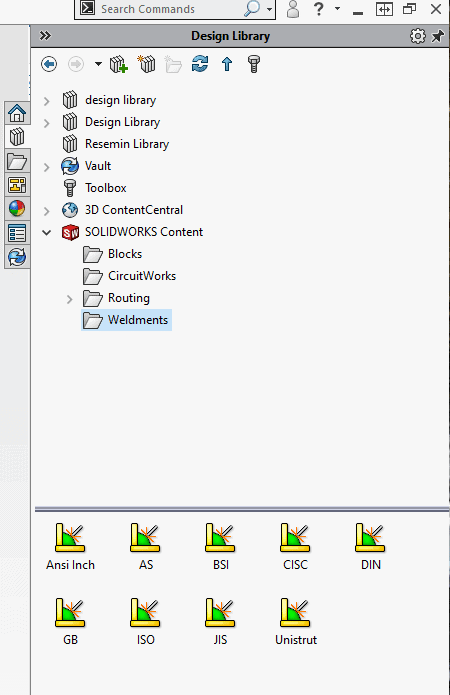The height and width of the screenshot is (695, 450).
Task: Expand lowercase design library node
Action: tap(47, 101)
